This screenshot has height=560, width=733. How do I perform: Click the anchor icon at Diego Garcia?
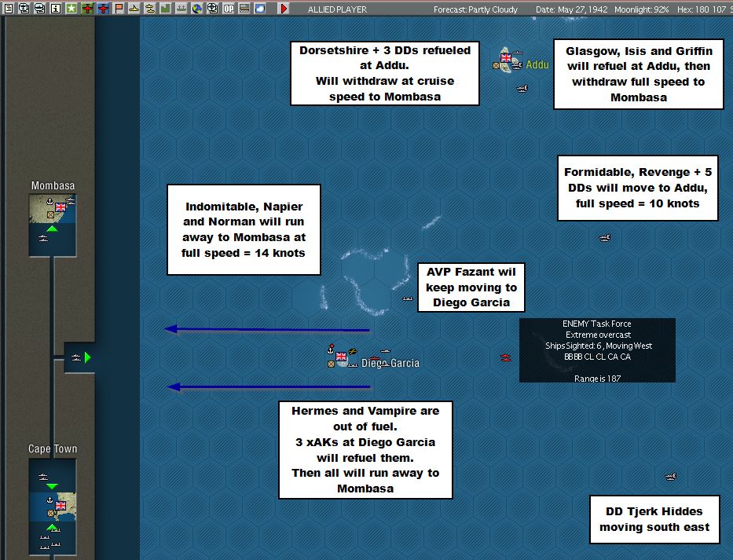pos(331,349)
